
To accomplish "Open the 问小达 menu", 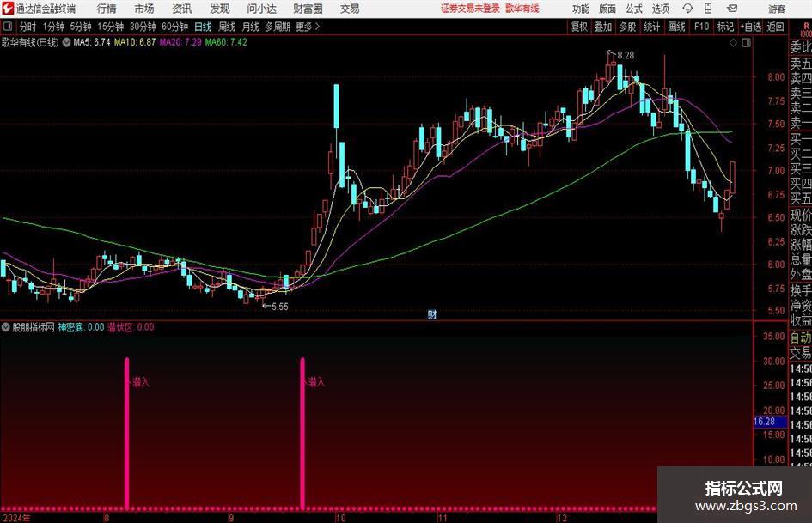I will pyautogui.click(x=261, y=9).
